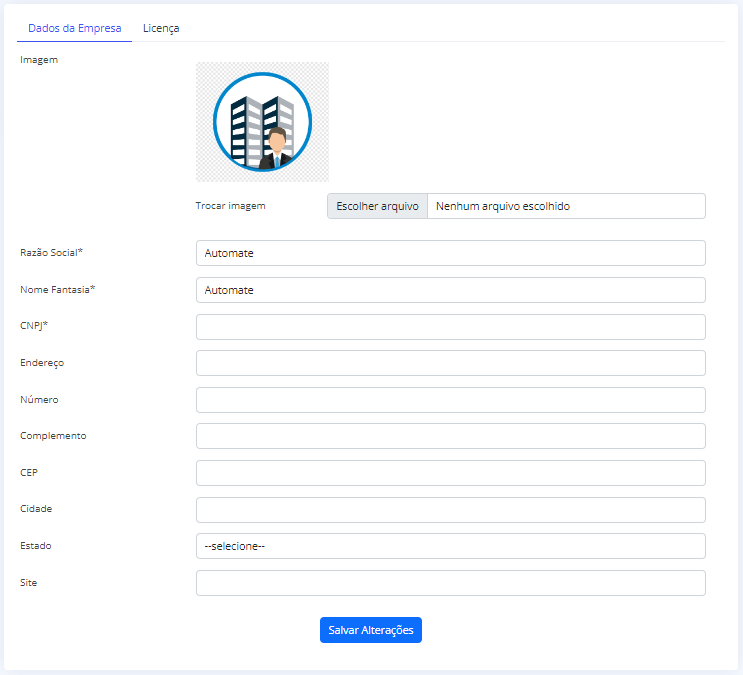Click the Escolher arquivo button
The image size is (743, 675).
click(x=378, y=206)
